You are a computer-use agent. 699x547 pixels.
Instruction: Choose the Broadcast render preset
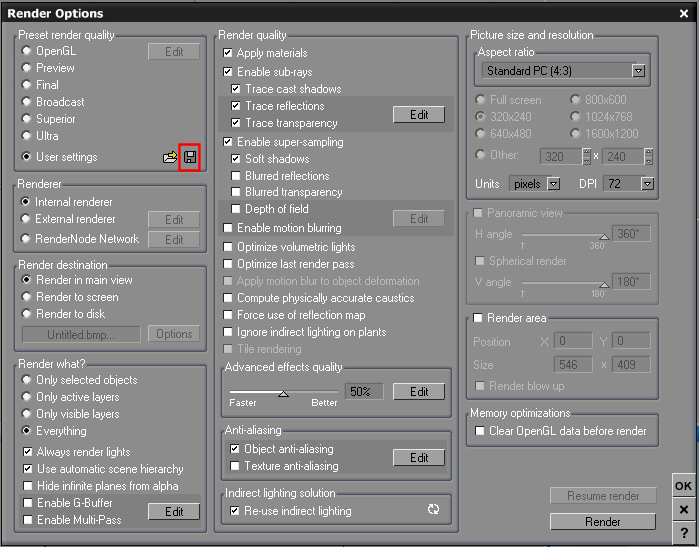26,102
